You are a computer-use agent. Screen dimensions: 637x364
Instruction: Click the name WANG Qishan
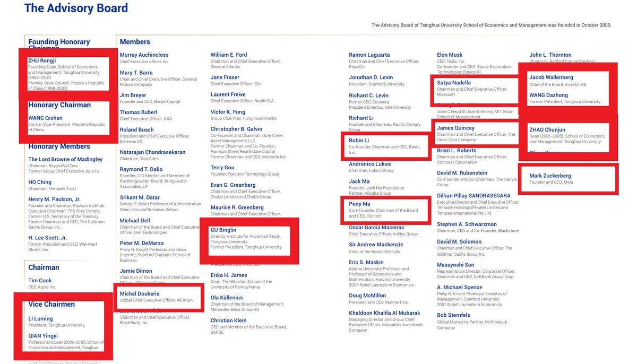46,118
